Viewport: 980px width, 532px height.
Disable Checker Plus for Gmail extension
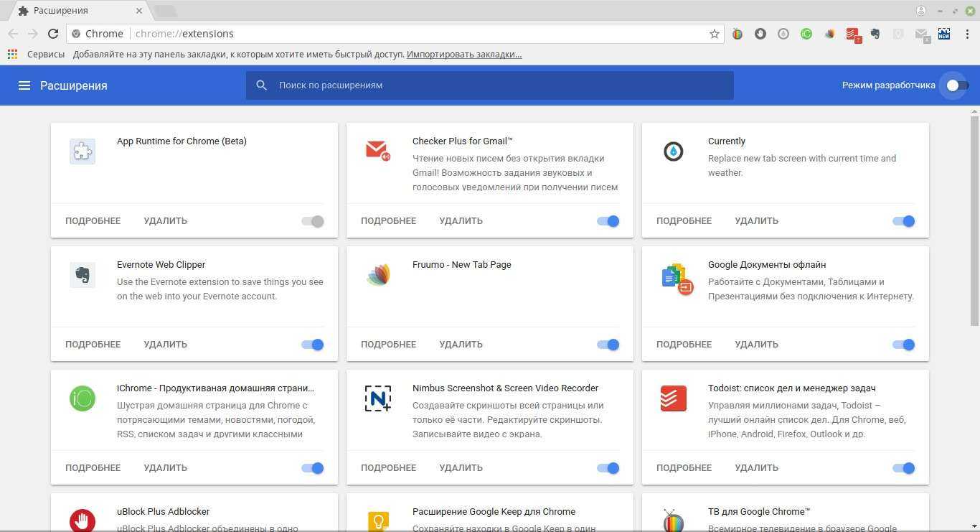(608, 221)
